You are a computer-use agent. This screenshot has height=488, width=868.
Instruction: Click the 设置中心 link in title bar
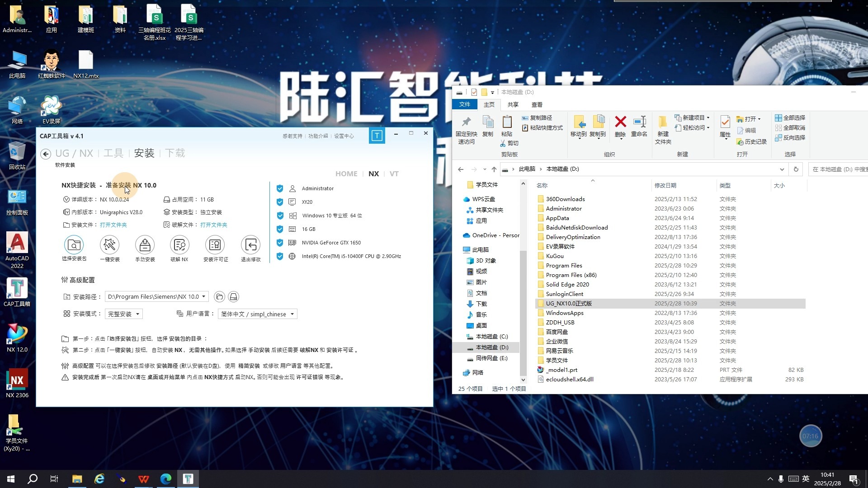344,136
